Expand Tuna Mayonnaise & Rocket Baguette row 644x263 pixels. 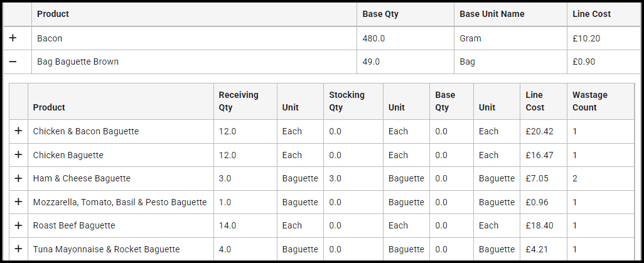(x=18, y=249)
